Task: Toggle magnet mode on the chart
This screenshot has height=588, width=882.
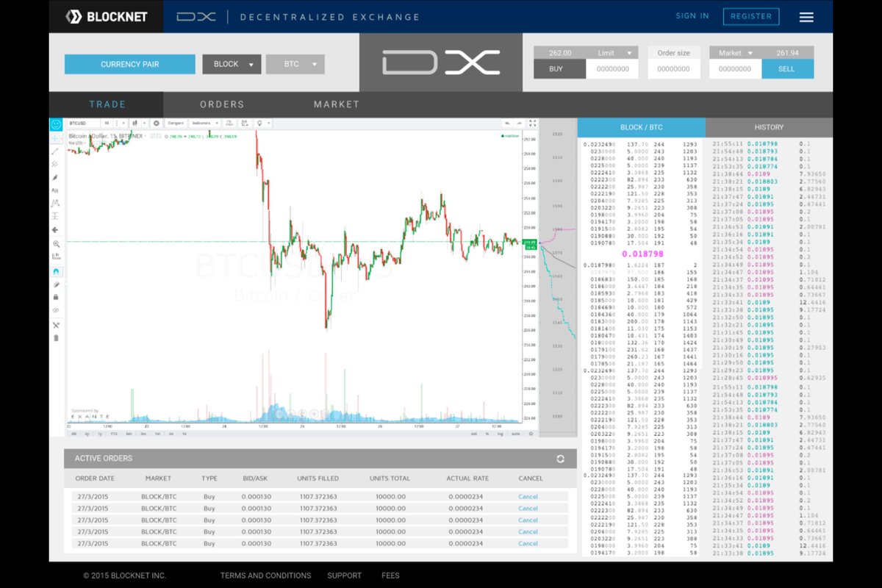Action: 56,271
